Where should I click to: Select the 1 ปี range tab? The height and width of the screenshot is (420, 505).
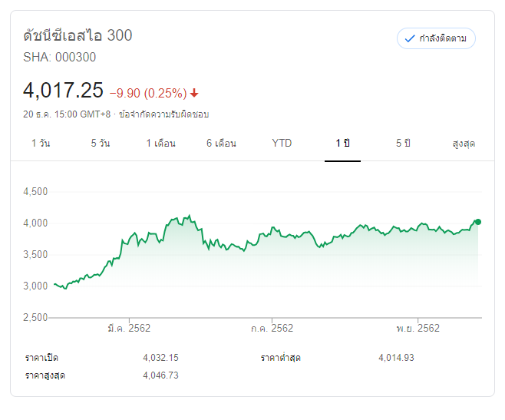point(342,144)
